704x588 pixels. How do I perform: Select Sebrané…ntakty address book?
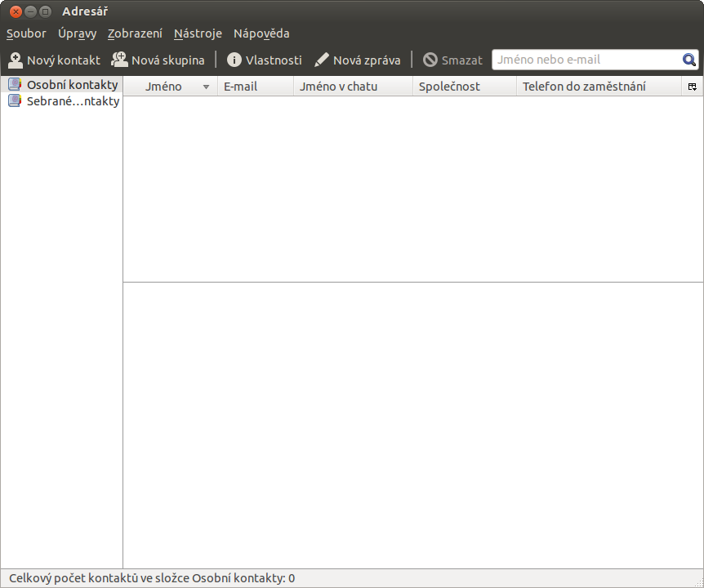coord(61,101)
